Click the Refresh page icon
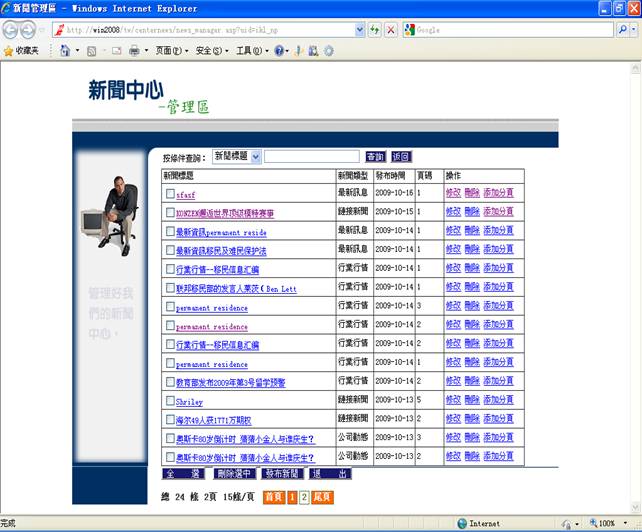 point(374,30)
